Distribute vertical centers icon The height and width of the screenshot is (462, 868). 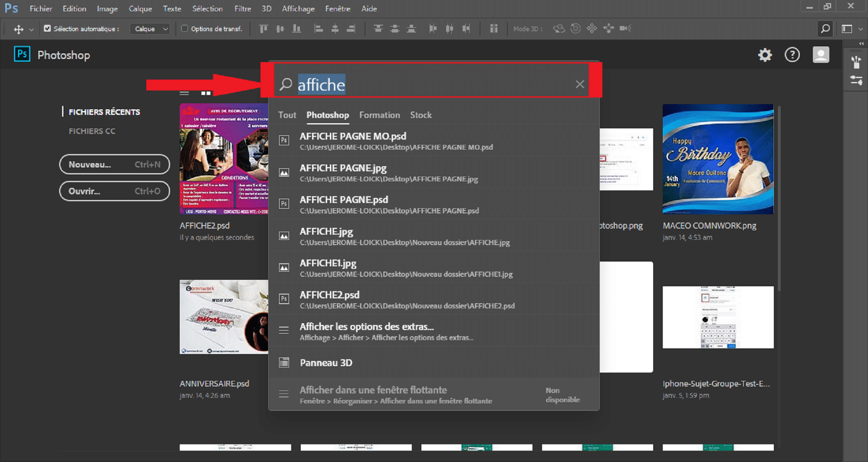(x=395, y=29)
